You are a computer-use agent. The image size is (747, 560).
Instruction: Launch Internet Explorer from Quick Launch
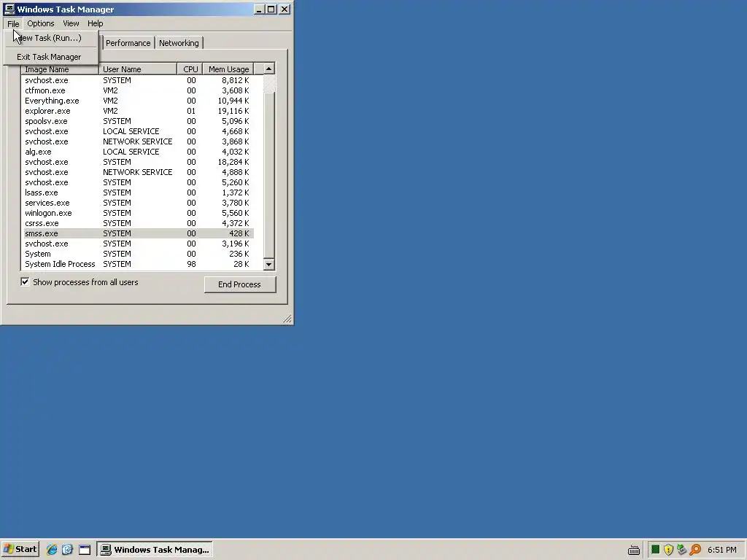[x=52, y=550]
